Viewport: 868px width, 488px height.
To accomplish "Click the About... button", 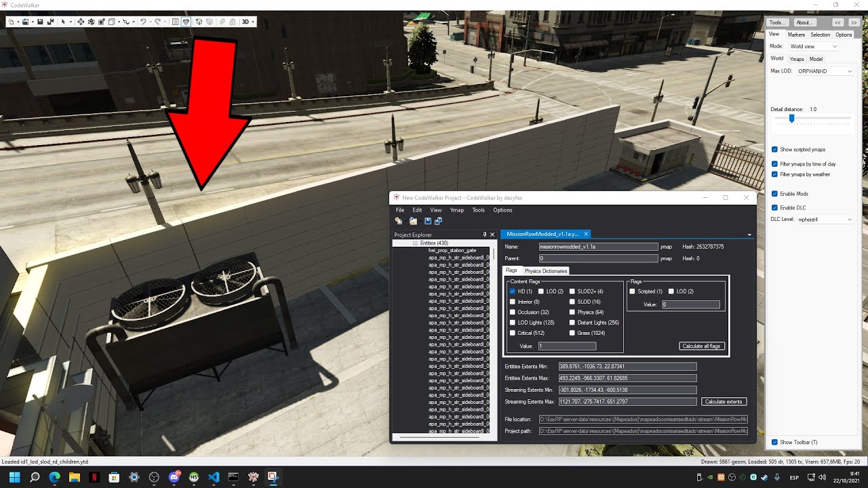I will point(805,22).
